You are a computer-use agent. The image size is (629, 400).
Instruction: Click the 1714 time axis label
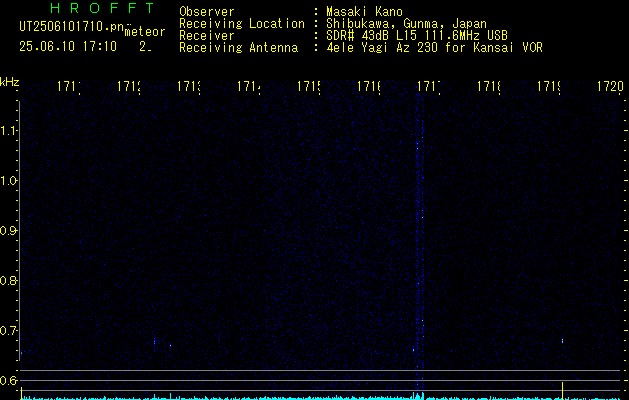click(x=249, y=86)
